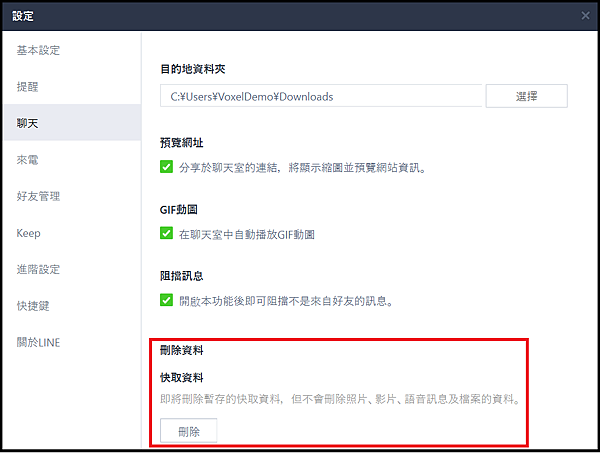
Task: Click the 分享於聊天室的連結 option label
Action: coord(303,168)
